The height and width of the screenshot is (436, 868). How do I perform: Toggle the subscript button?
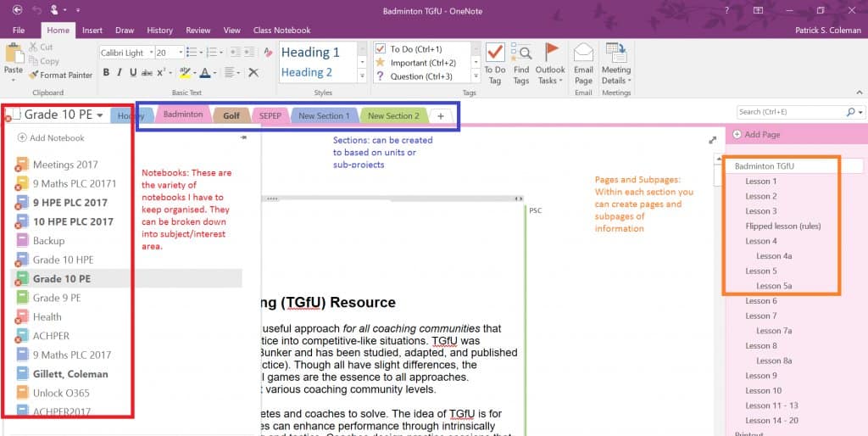(160, 73)
